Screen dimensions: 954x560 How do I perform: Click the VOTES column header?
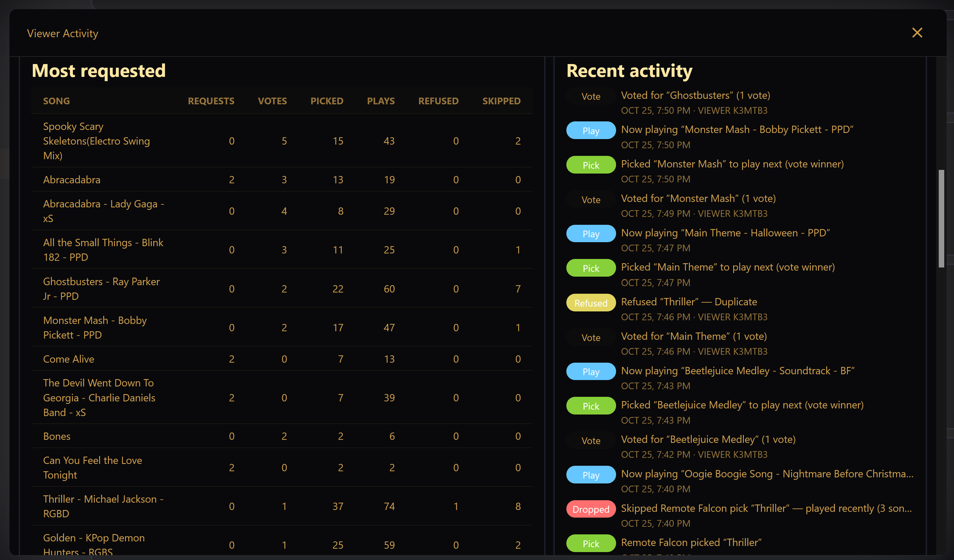[272, 101]
